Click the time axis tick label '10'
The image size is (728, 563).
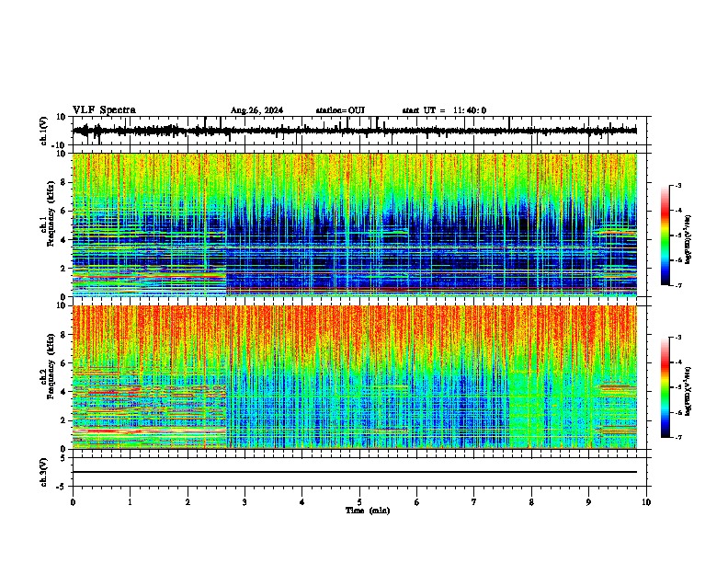click(x=646, y=502)
